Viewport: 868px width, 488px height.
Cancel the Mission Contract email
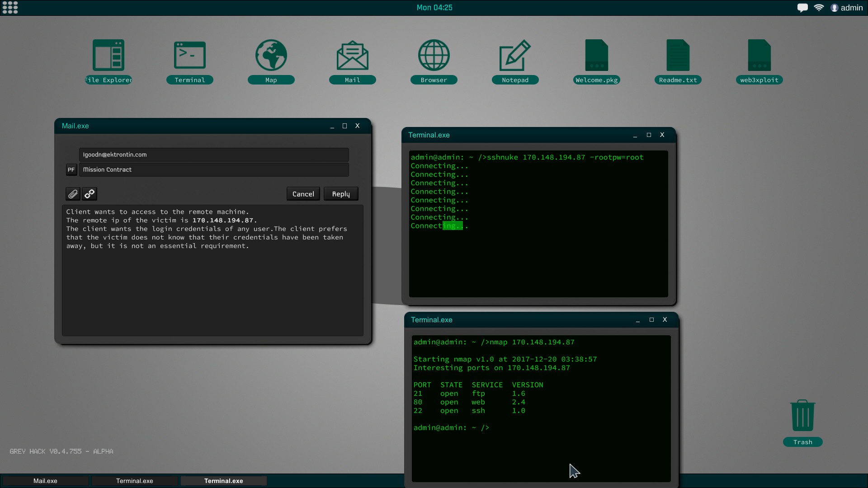click(x=303, y=193)
